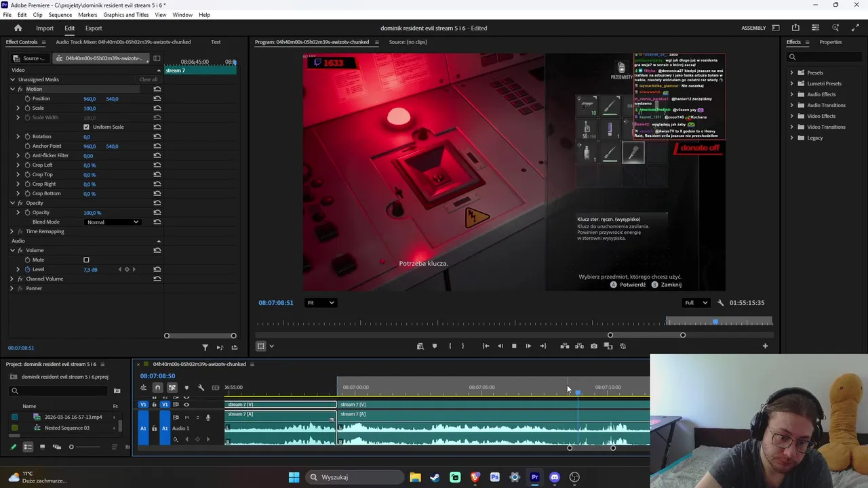Toggle lock on video track V1
The height and width of the screenshot is (488, 868).
coord(154,405)
